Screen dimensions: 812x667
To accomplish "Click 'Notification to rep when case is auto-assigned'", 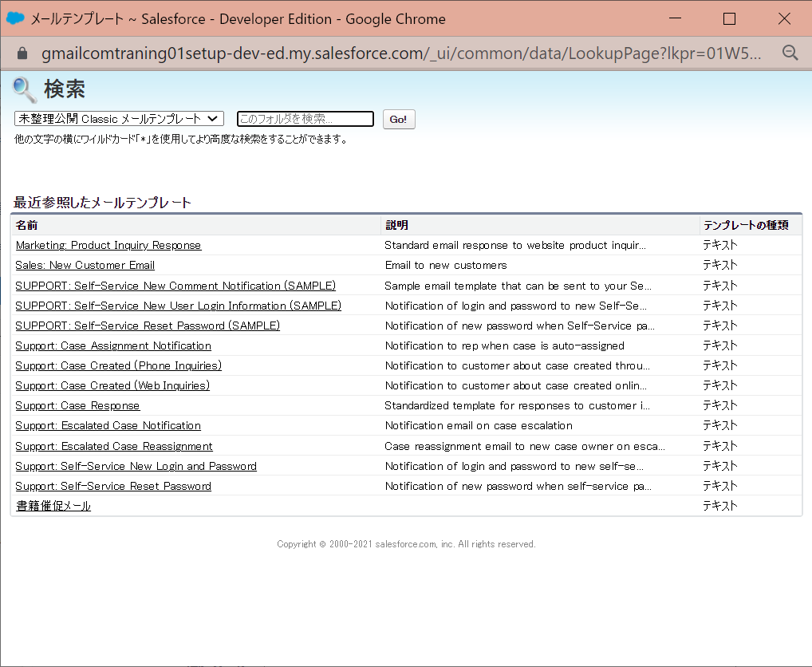I will [x=504, y=345].
